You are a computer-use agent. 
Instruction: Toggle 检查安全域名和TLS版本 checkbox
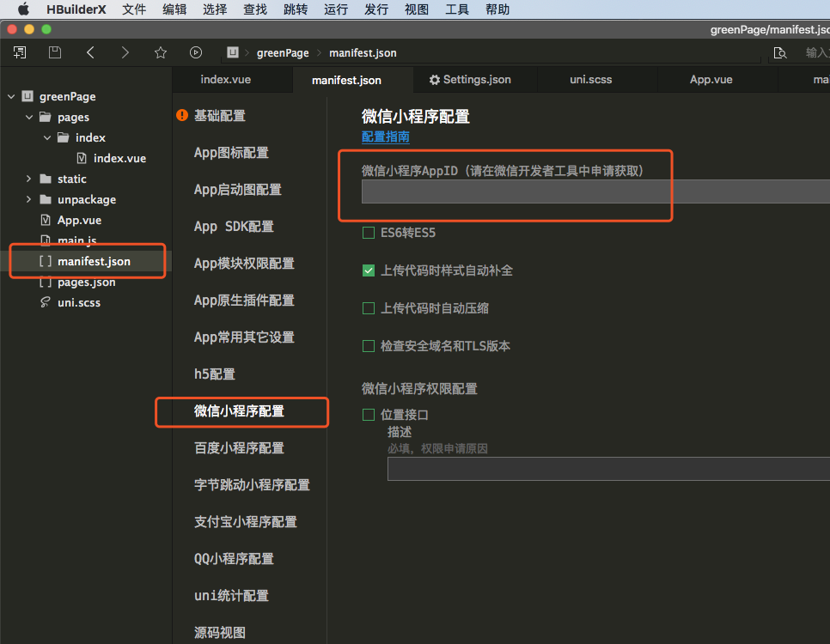tap(369, 346)
